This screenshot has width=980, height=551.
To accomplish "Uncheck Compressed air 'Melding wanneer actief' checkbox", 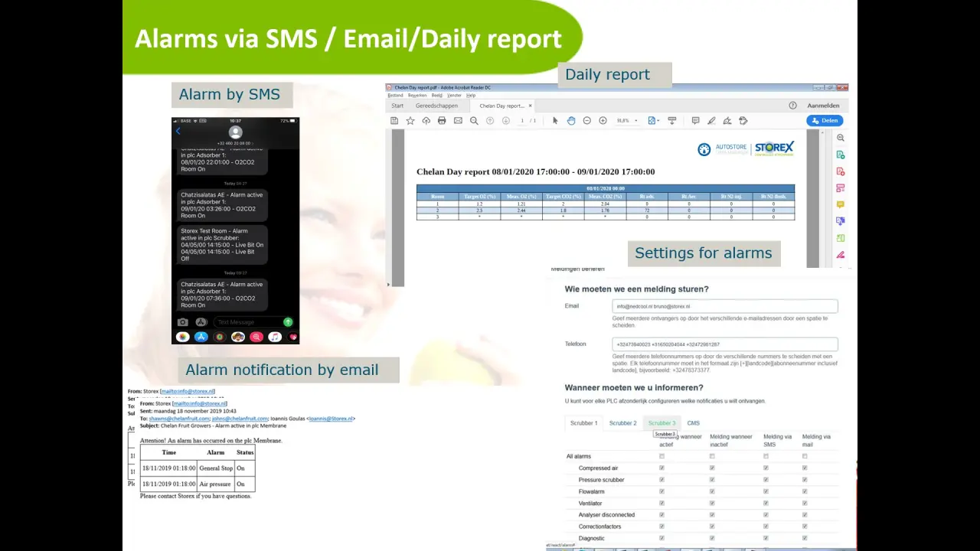I will (662, 468).
